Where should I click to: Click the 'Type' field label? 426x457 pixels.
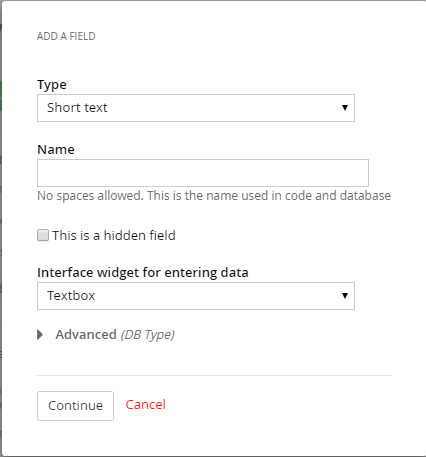pyautogui.click(x=52, y=85)
